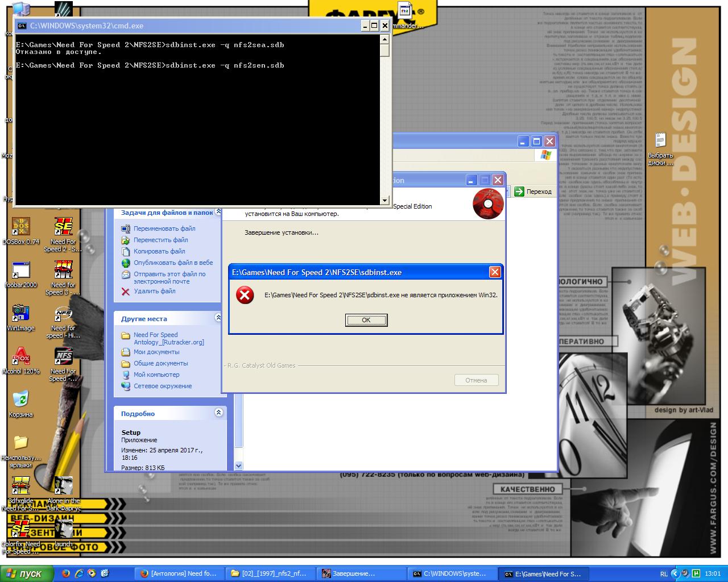
Task: Open the Общие документы link
Action: click(x=160, y=363)
